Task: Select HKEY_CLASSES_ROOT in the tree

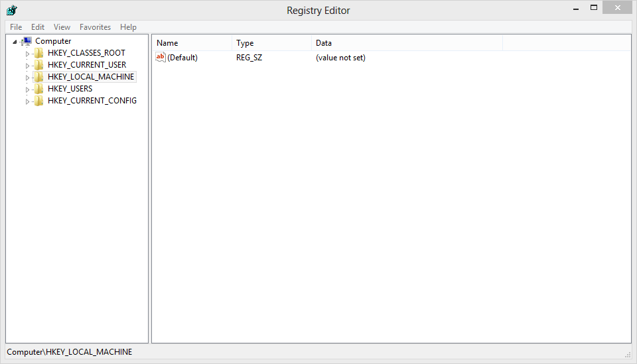Action: (x=86, y=53)
